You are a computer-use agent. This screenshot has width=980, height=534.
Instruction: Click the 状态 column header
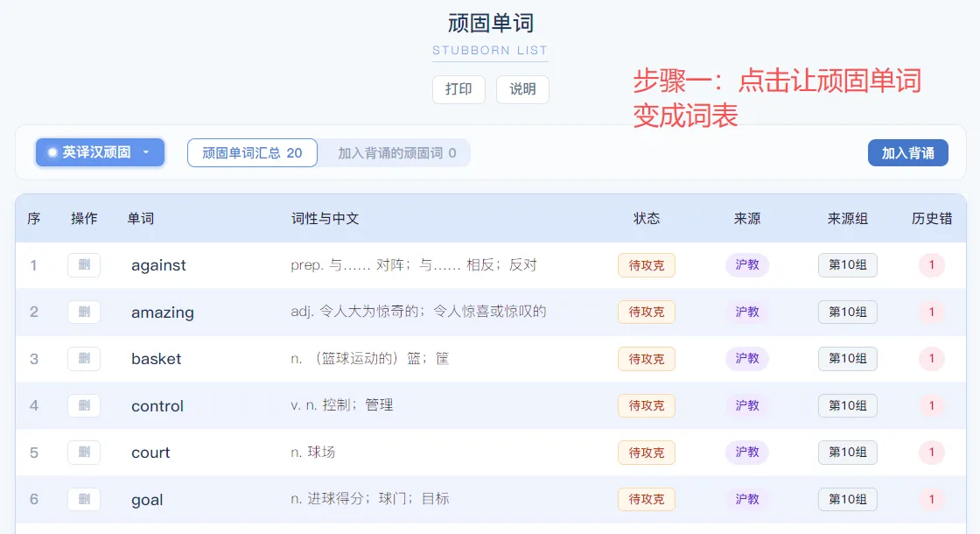[647, 218]
